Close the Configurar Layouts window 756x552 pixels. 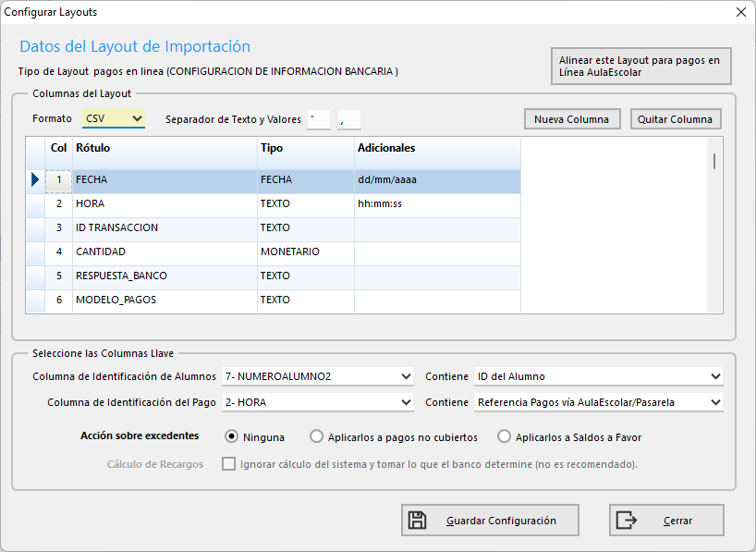tap(740, 12)
